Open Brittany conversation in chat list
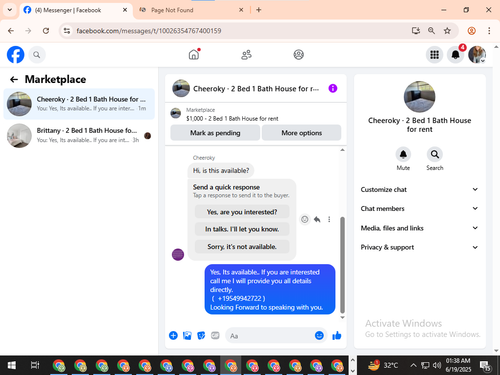Viewport: 500px width, 375px height. pyautogui.click(x=79, y=135)
